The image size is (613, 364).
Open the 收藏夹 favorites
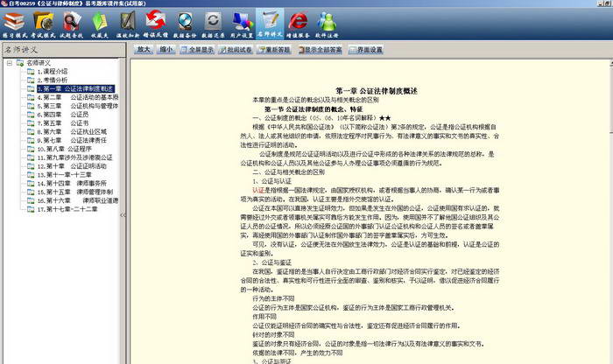tap(99, 24)
